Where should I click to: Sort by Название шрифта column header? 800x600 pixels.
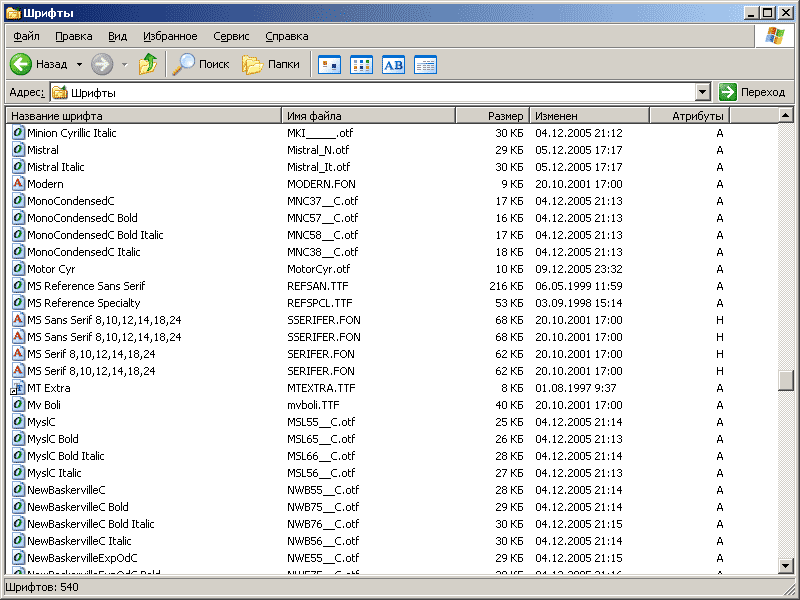point(144,116)
